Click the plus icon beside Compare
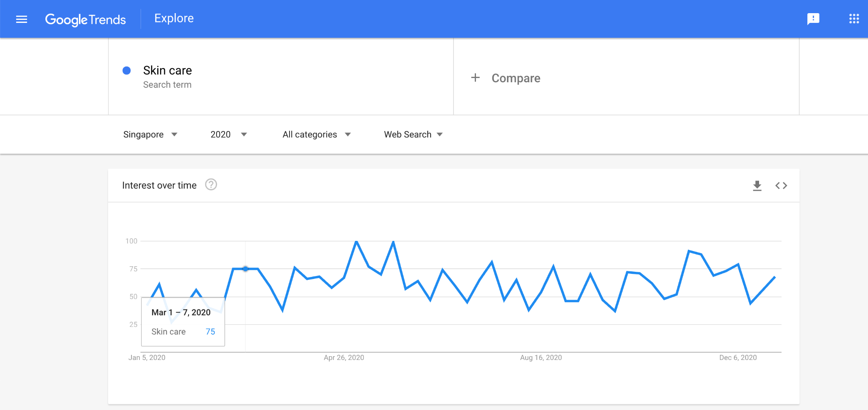This screenshot has width=868, height=410. pyautogui.click(x=476, y=78)
